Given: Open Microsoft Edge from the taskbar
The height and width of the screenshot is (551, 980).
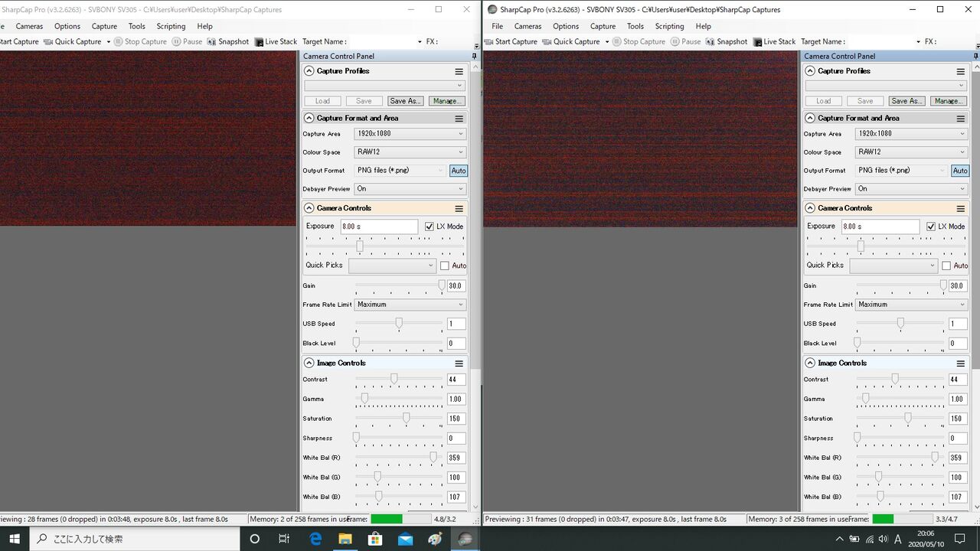Looking at the screenshot, I should tap(315, 539).
